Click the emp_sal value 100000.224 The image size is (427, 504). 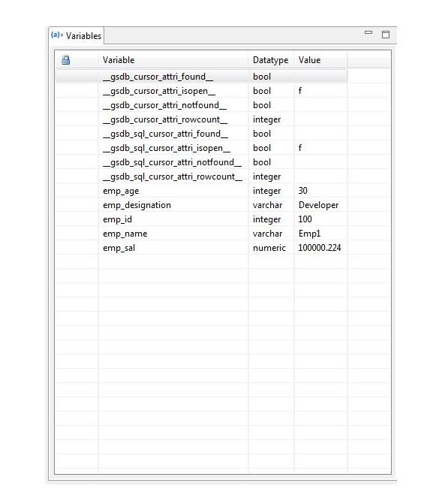320,248
